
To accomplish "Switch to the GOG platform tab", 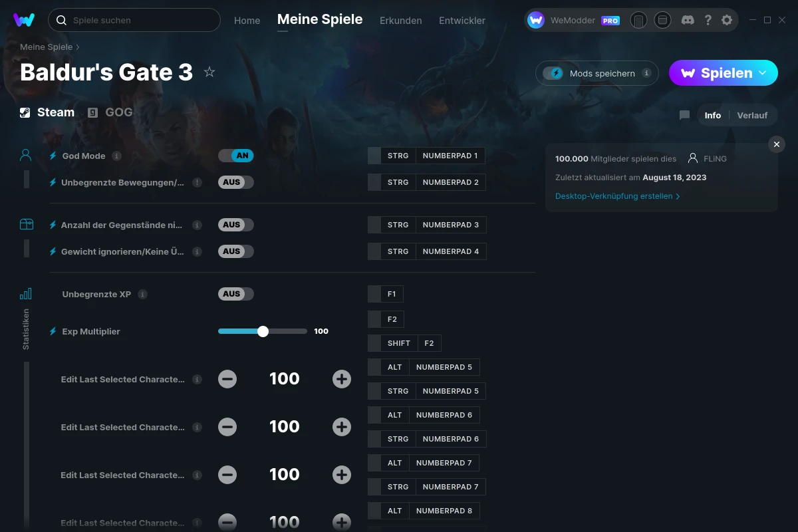I will coord(110,112).
